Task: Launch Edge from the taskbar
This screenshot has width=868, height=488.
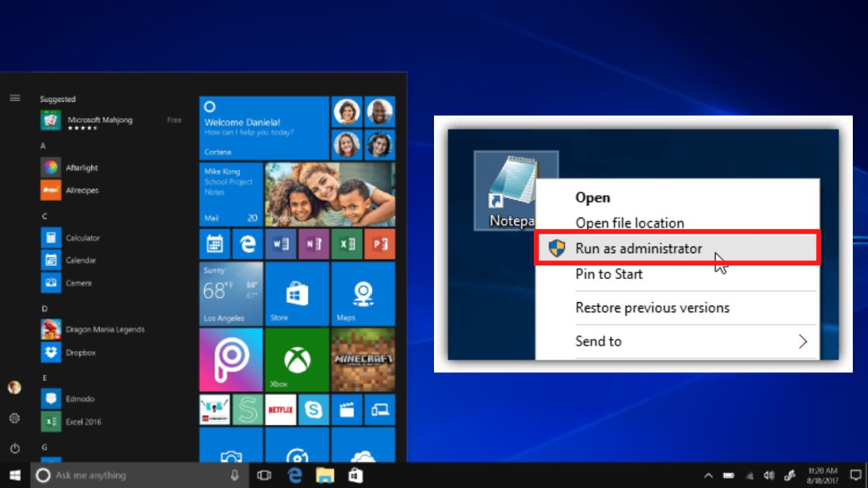Action: [294, 475]
